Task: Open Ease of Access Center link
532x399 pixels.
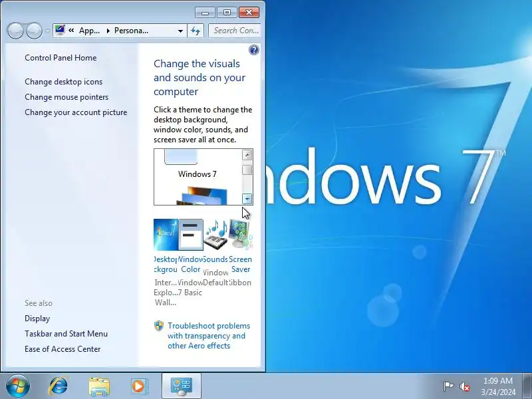Action: pyautogui.click(x=63, y=349)
